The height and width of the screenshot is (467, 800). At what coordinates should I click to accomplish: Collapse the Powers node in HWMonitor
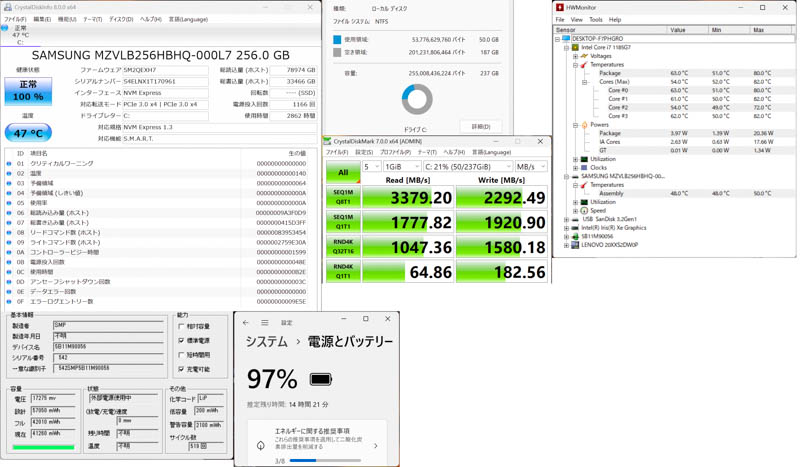575,125
